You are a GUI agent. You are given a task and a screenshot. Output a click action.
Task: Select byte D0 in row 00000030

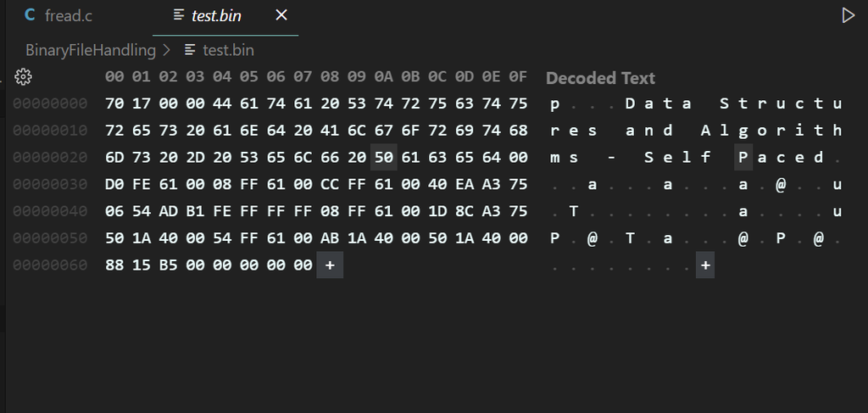point(114,184)
